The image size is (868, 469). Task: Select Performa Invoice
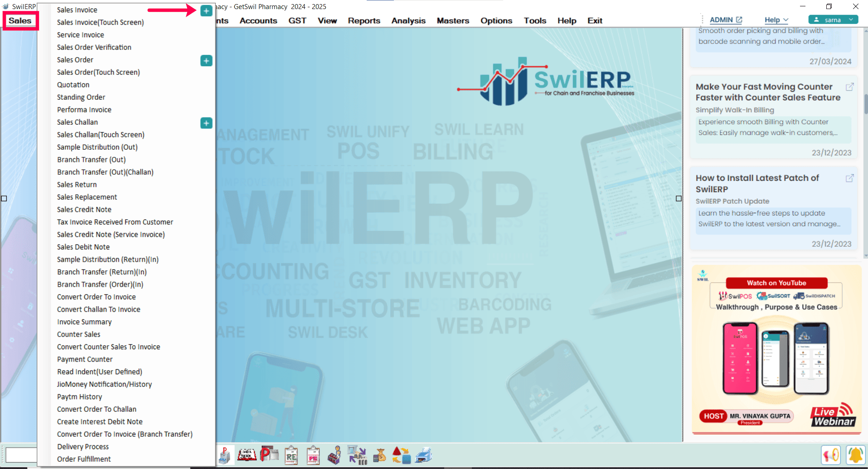84,110
